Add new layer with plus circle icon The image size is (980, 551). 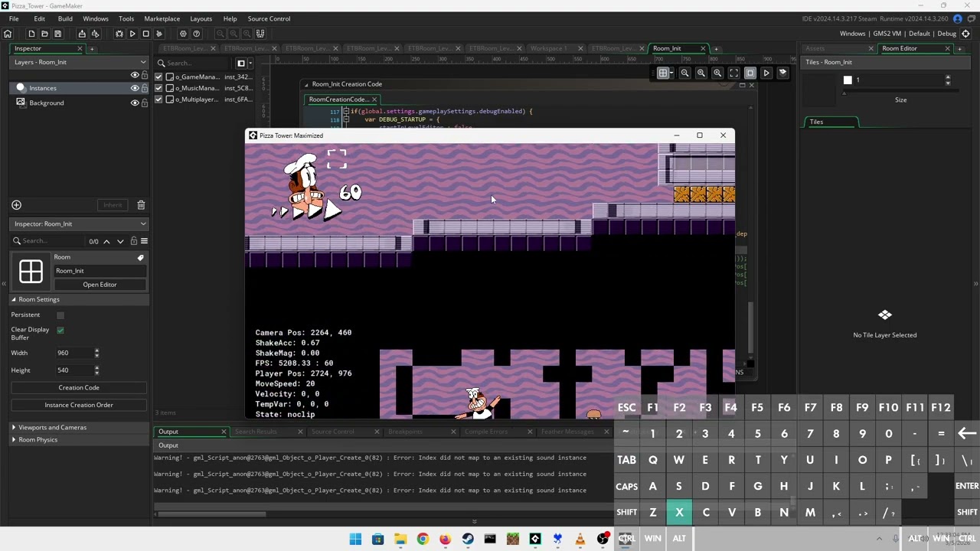[16, 205]
